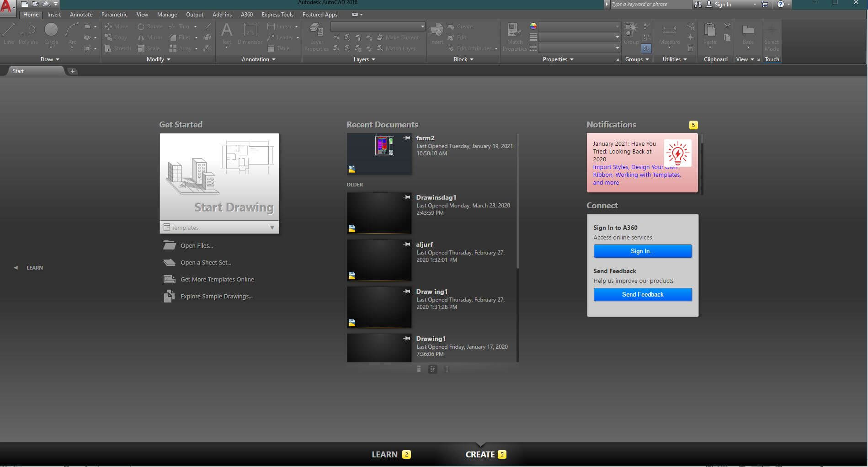Open Layer Properties manager

click(316, 37)
